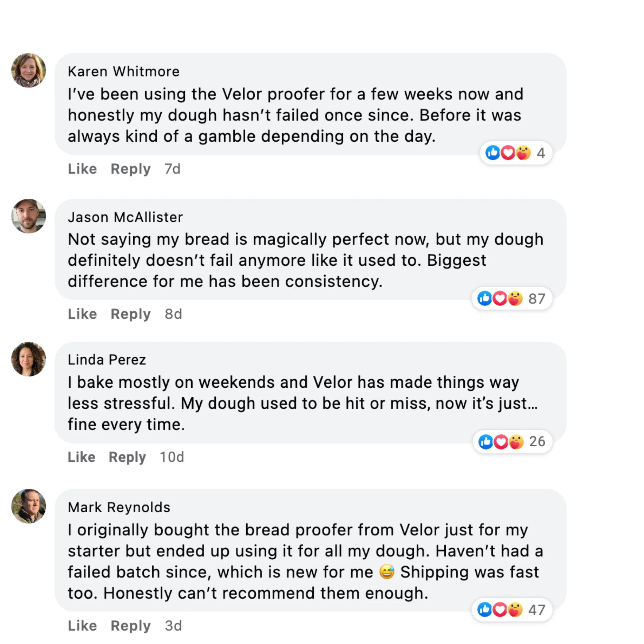Open Jason McAllister's profile photo
The height and width of the screenshot is (644, 644).
29,216
